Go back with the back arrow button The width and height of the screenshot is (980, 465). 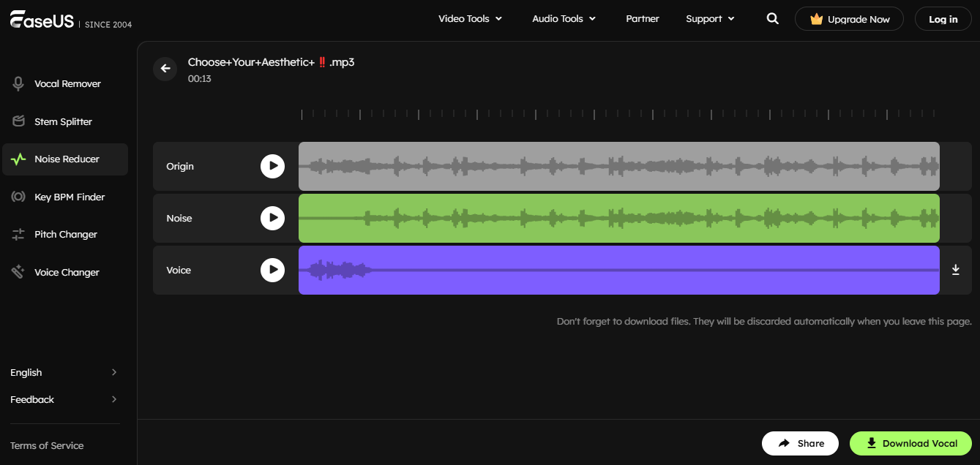click(165, 69)
